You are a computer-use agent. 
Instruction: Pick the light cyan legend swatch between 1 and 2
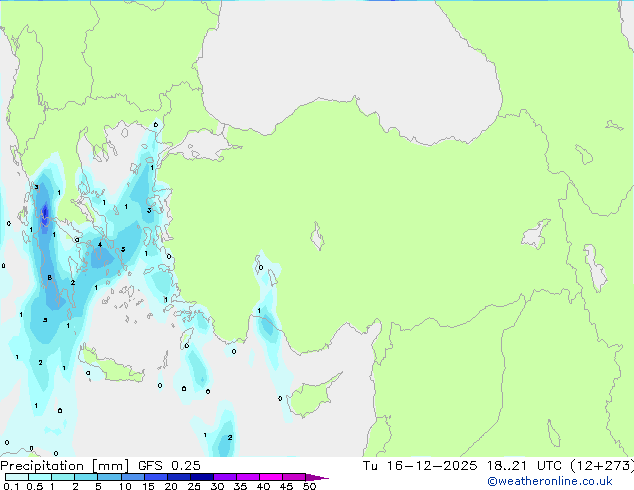tap(63, 477)
